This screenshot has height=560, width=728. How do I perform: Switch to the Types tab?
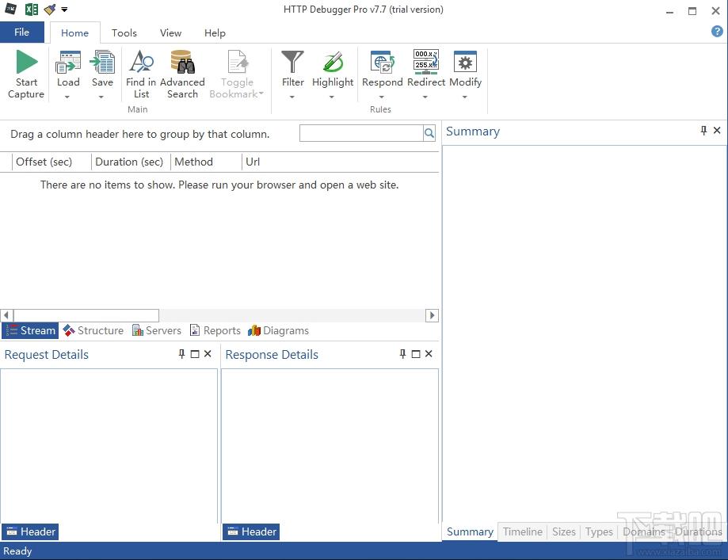coord(599,531)
